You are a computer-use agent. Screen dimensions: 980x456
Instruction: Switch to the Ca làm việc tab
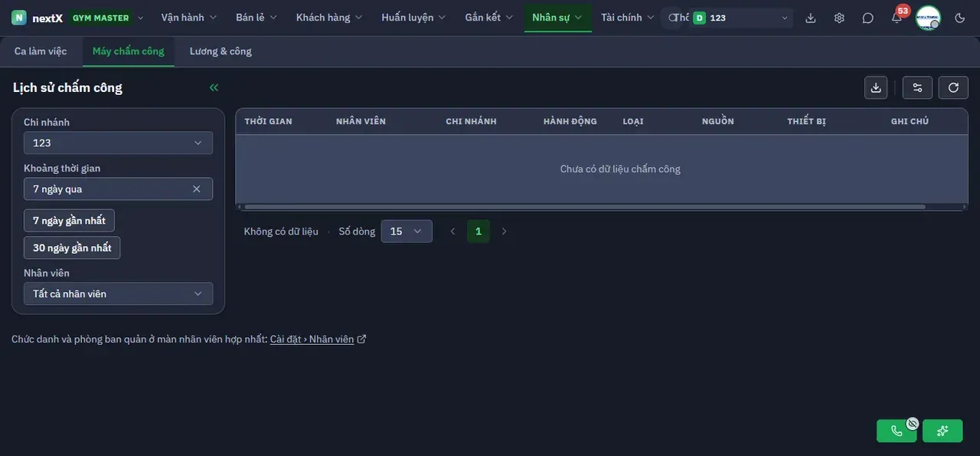pos(41,51)
